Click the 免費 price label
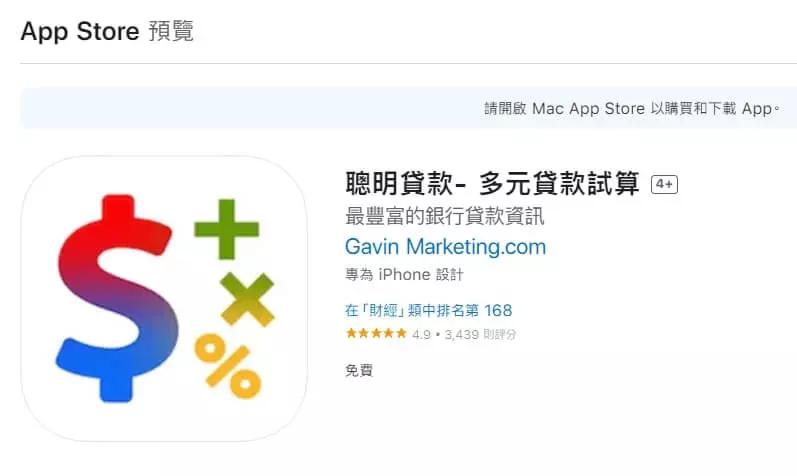The height and width of the screenshot is (476, 797). pyautogui.click(x=359, y=370)
